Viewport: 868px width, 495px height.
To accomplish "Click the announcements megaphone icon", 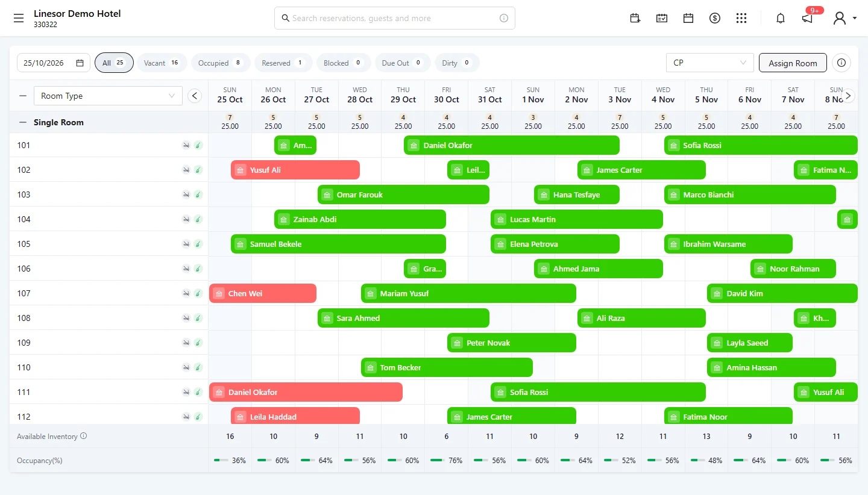I will point(807,19).
